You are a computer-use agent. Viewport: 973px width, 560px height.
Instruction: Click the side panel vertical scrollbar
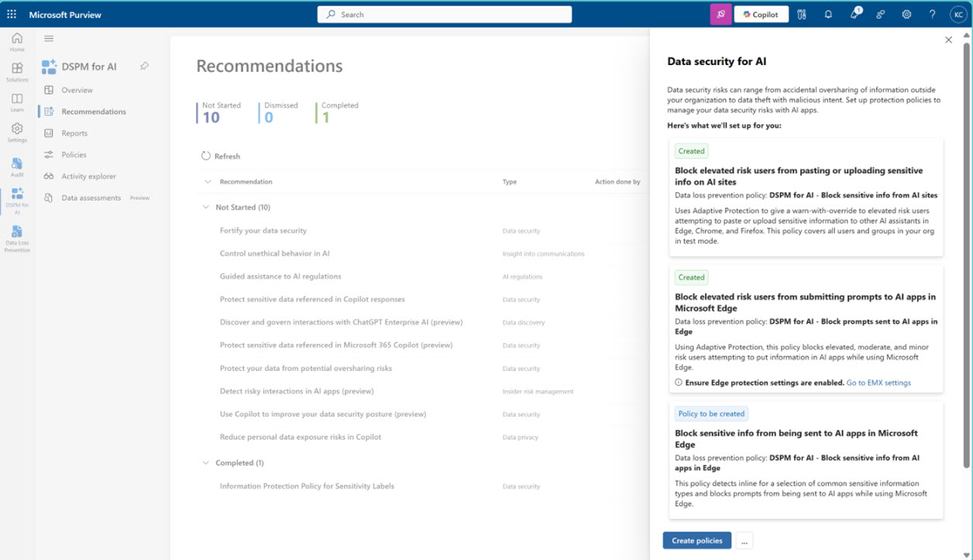(x=967, y=256)
